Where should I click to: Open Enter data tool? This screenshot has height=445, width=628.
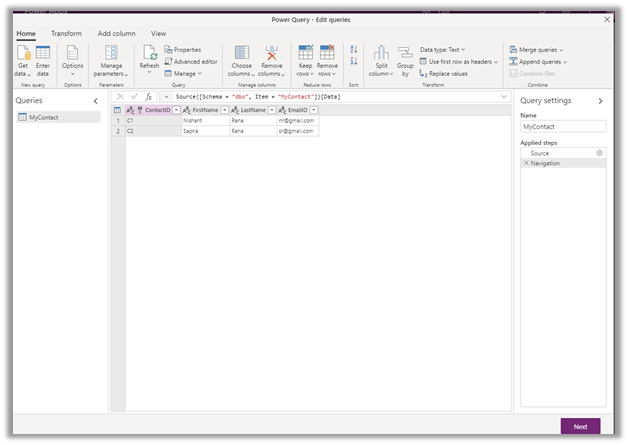click(x=42, y=54)
